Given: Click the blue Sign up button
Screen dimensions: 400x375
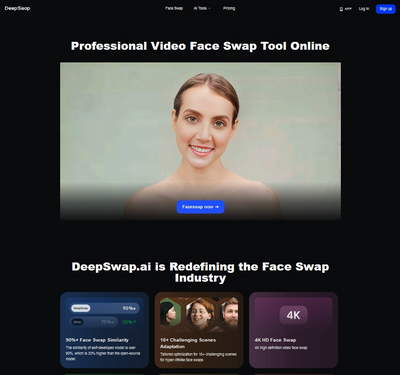Looking at the screenshot, I should 386,9.
